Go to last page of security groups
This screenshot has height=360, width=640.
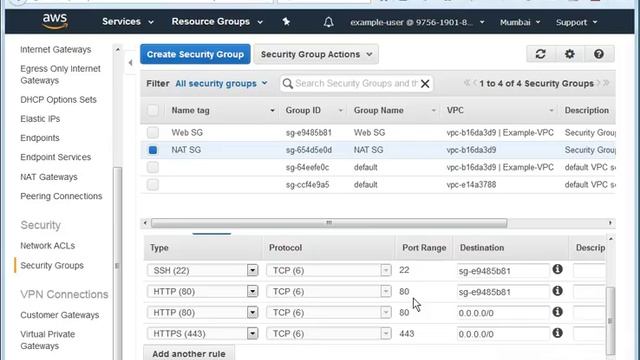[x=606, y=83]
